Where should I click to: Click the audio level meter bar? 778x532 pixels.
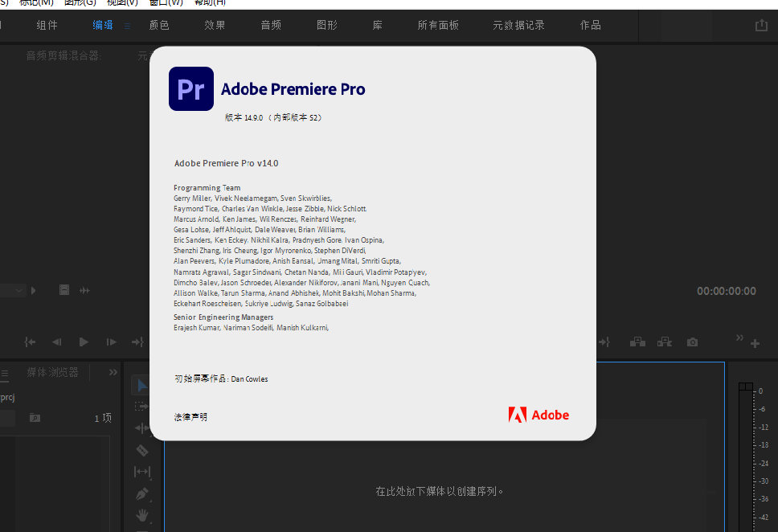pyautogui.click(x=746, y=461)
